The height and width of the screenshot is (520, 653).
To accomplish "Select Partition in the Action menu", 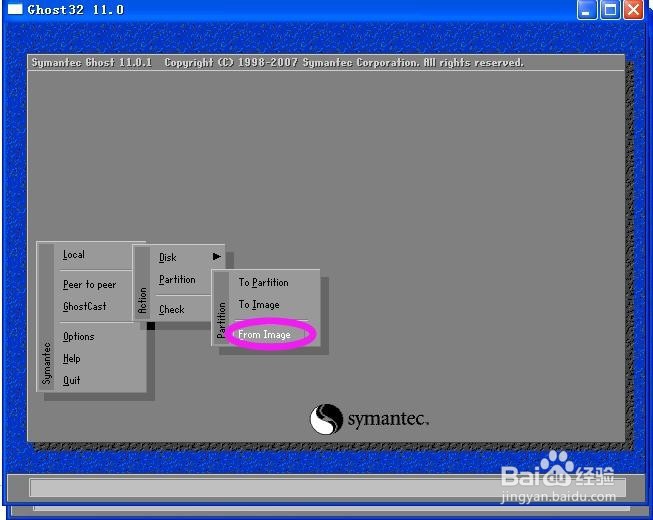I will [177, 280].
